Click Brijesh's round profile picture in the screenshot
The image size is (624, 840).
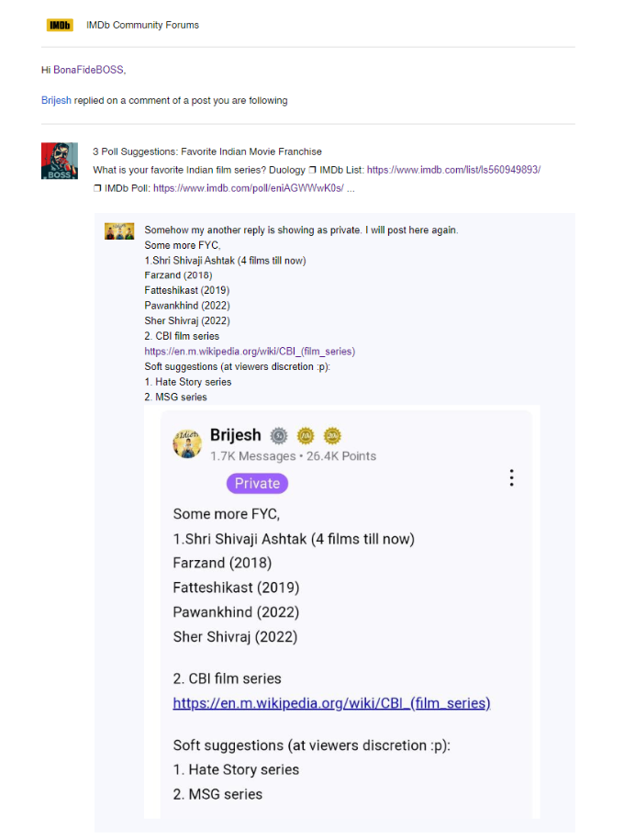[187, 443]
